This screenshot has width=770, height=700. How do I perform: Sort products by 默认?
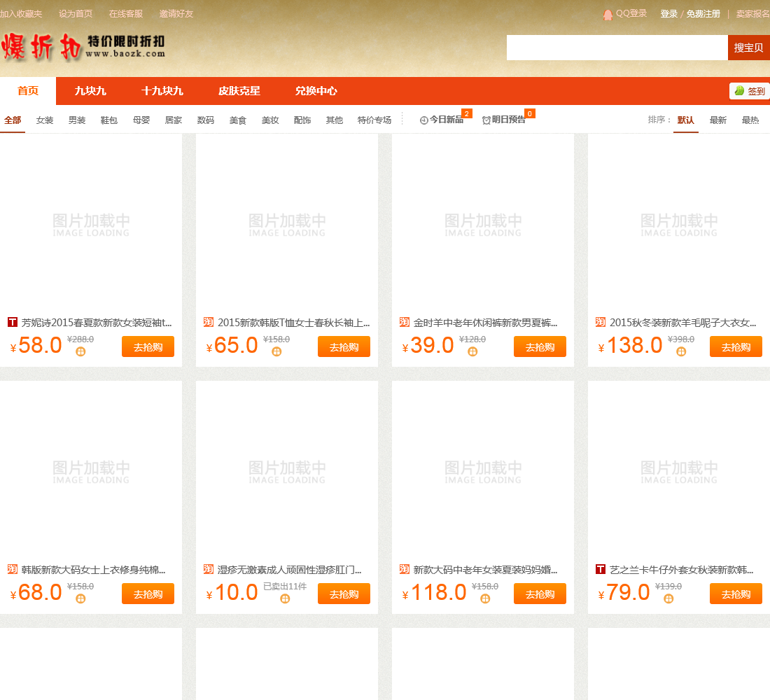[x=685, y=120]
